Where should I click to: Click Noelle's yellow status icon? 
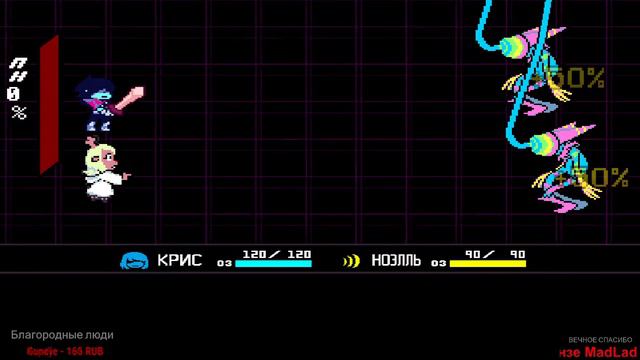(x=351, y=261)
